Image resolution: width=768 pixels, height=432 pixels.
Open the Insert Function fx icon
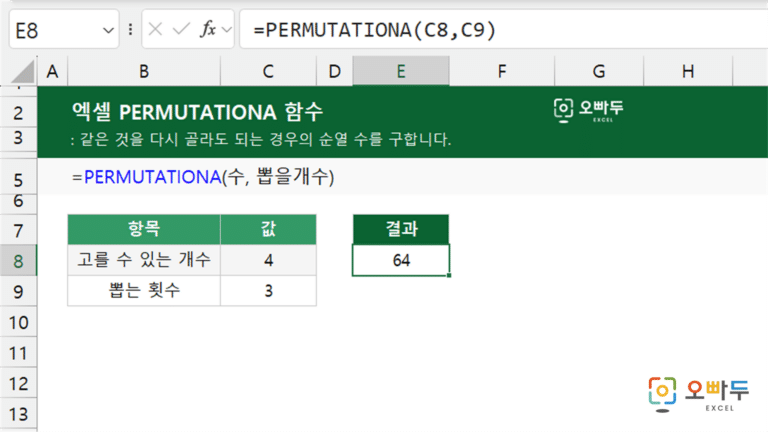pyautogui.click(x=208, y=29)
